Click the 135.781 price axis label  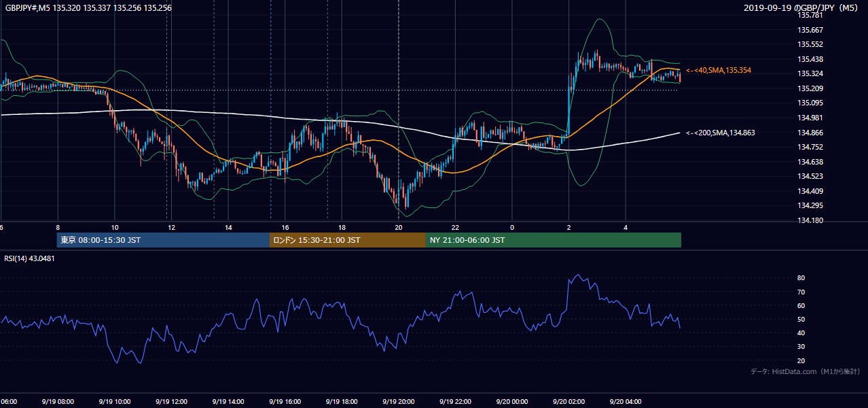(810, 15)
